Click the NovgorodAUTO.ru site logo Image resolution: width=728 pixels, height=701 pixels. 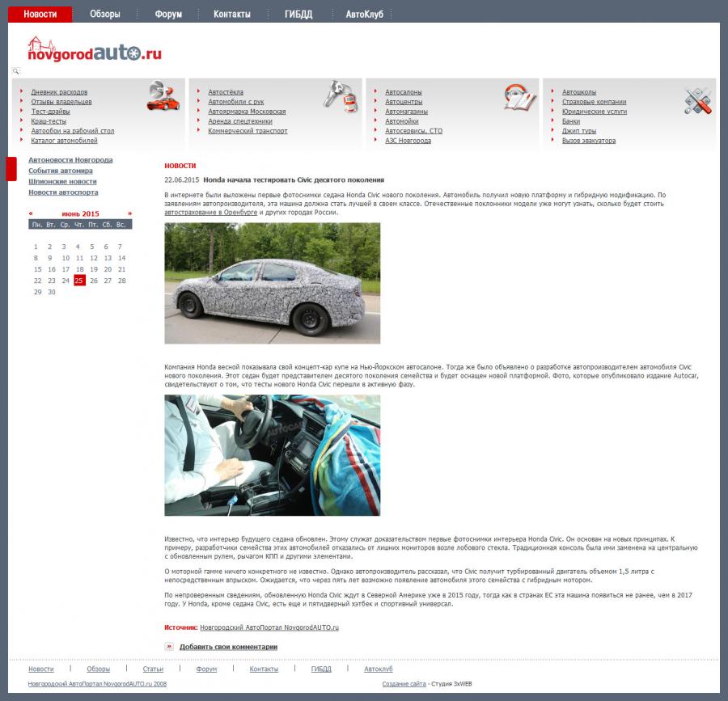95,50
